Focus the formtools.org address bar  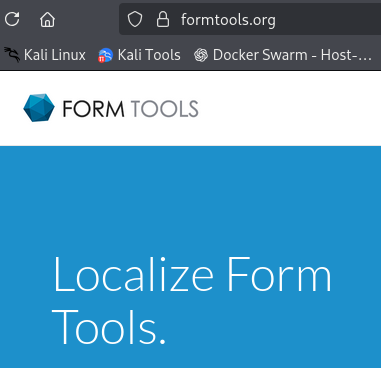[x=250, y=19]
